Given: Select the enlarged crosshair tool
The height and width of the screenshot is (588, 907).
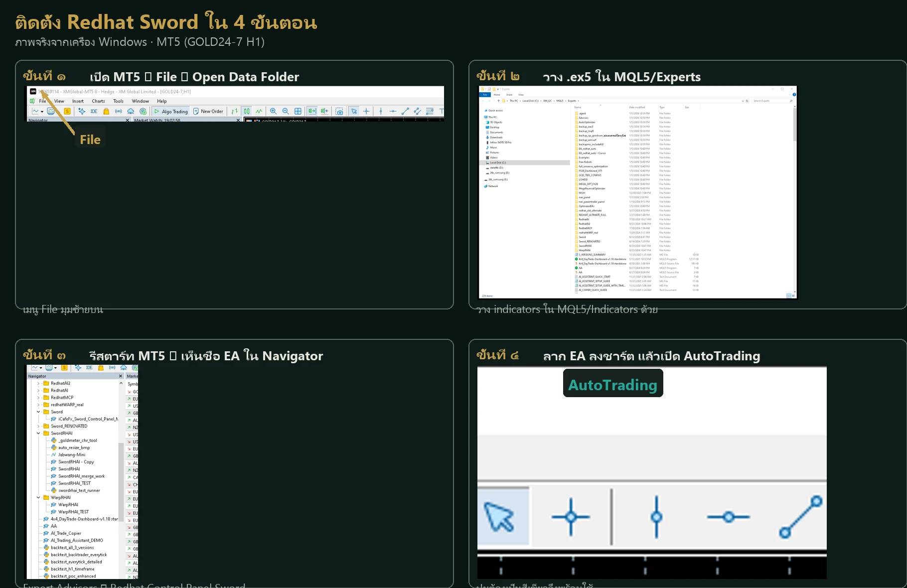Looking at the screenshot, I should coord(571,517).
